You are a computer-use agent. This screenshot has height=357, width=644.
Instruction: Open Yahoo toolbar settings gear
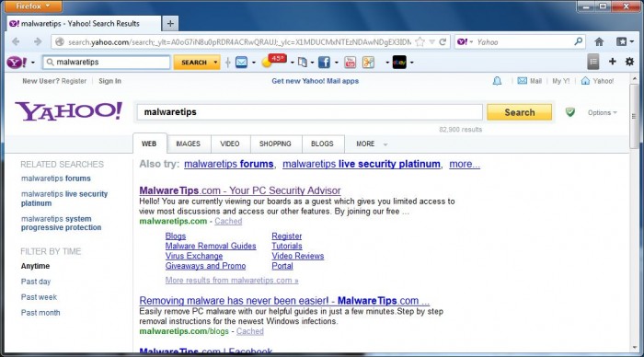point(629,62)
